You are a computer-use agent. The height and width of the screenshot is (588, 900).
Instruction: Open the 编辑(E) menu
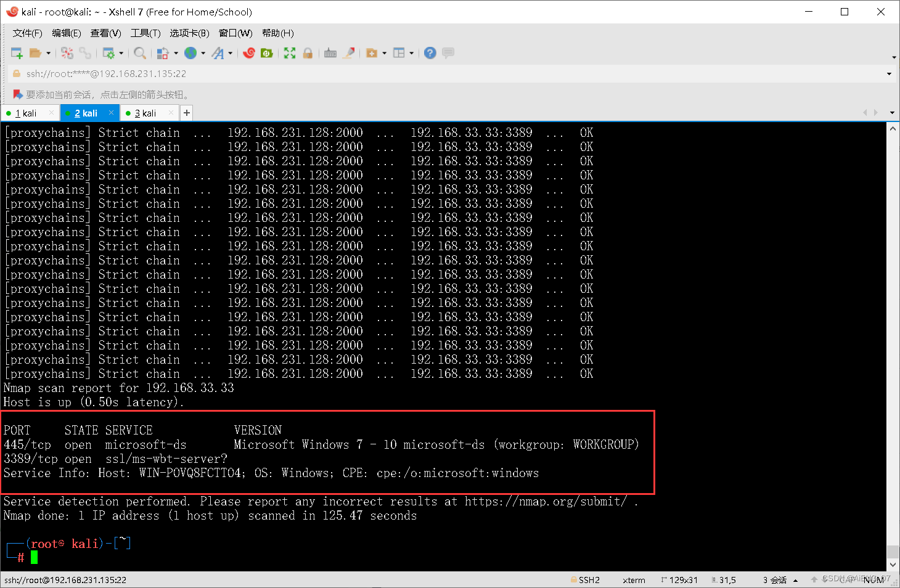point(67,33)
